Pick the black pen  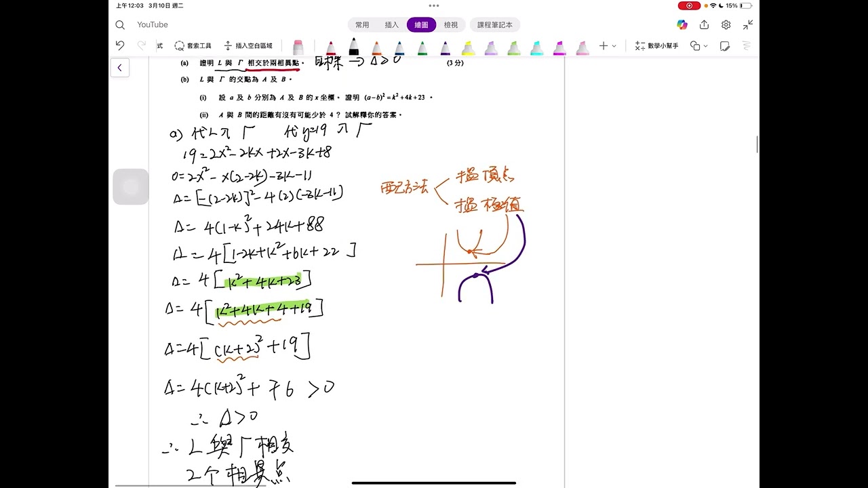(x=354, y=46)
